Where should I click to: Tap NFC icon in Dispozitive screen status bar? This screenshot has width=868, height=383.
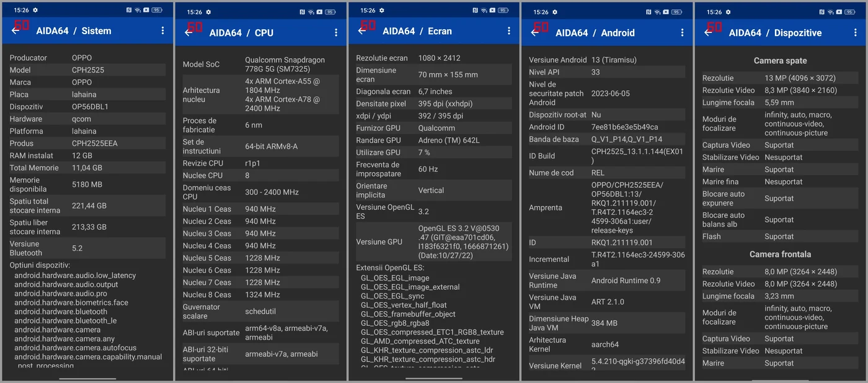click(x=821, y=12)
